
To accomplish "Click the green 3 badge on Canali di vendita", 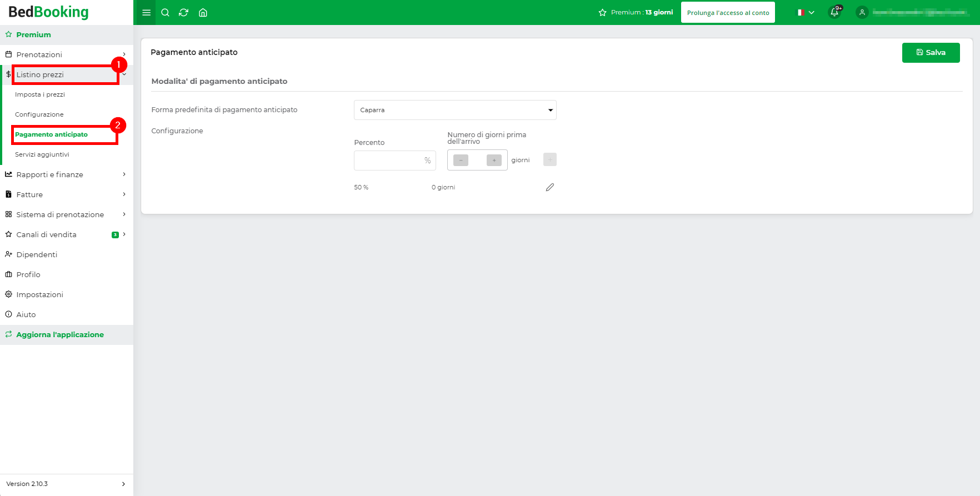I will (x=115, y=234).
